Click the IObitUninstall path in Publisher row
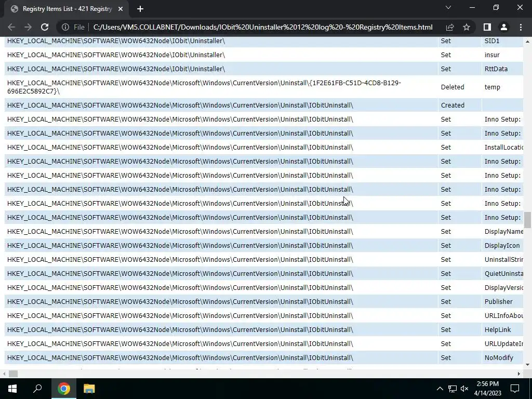The image size is (532, 399). coord(180,302)
